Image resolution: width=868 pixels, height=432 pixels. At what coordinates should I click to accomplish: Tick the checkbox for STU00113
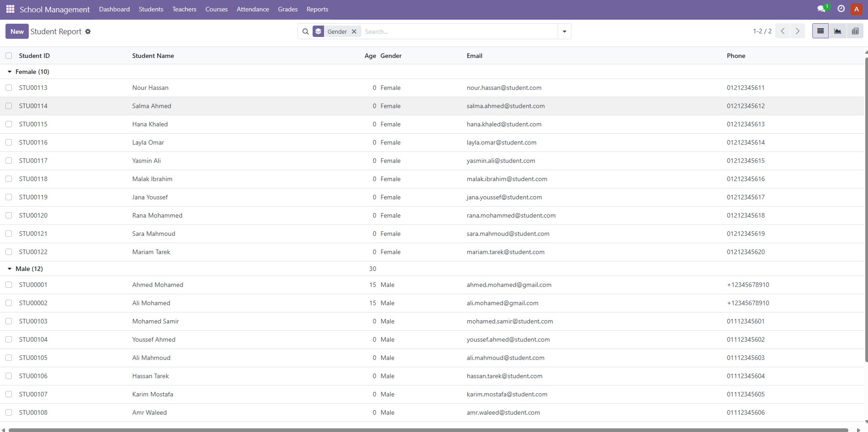point(9,88)
